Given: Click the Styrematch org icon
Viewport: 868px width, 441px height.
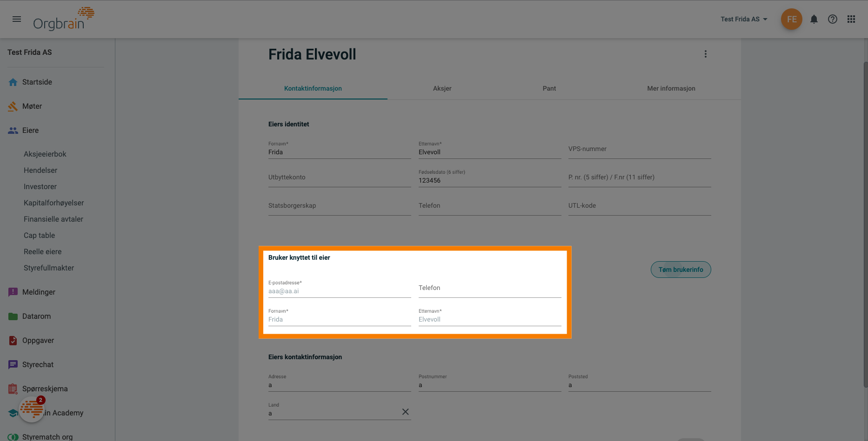Looking at the screenshot, I should point(13,437).
